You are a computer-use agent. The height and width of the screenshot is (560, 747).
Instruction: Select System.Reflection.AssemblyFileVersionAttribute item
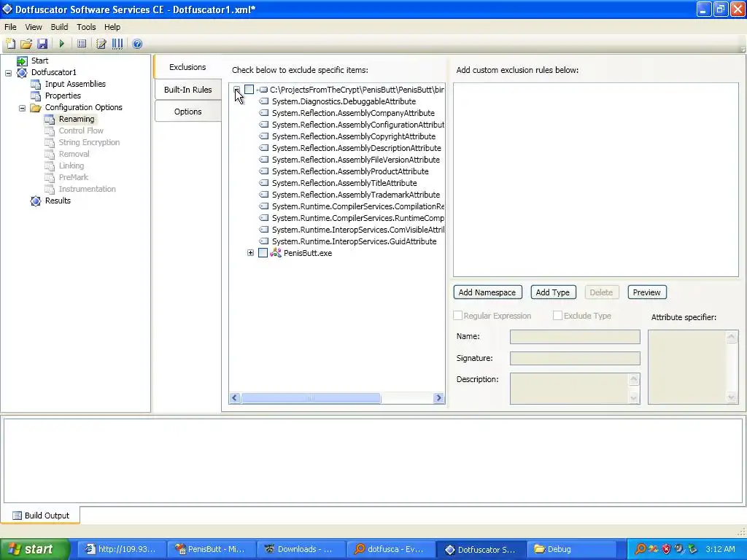click(x=356, y=160)
